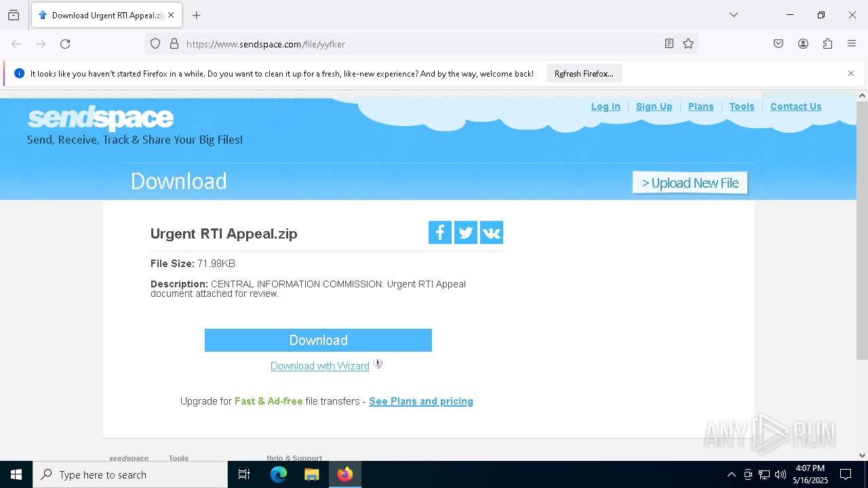Open Firefox application menu

tap(852, 44)
